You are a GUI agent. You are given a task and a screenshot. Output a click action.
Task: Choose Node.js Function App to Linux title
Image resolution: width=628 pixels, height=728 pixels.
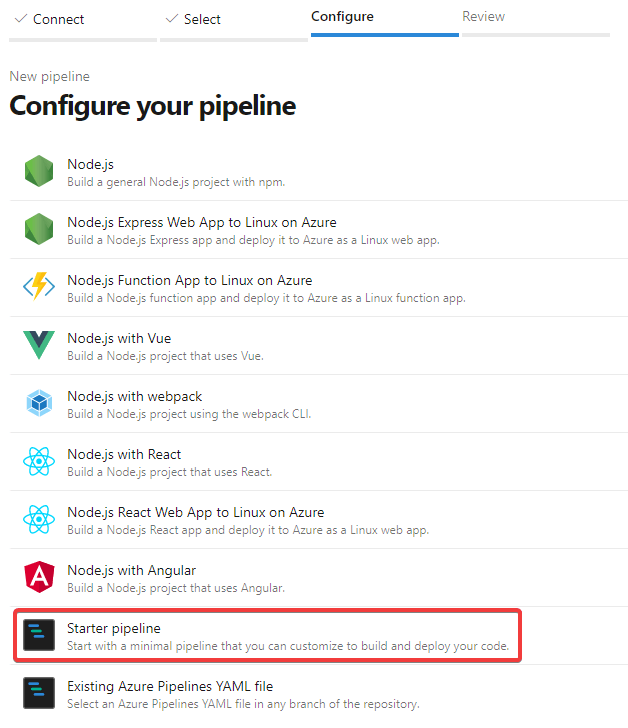[189, 280]
